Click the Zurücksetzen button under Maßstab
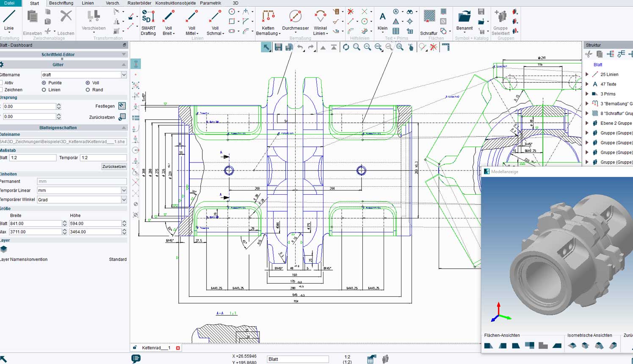 click(x=114, y=166)
